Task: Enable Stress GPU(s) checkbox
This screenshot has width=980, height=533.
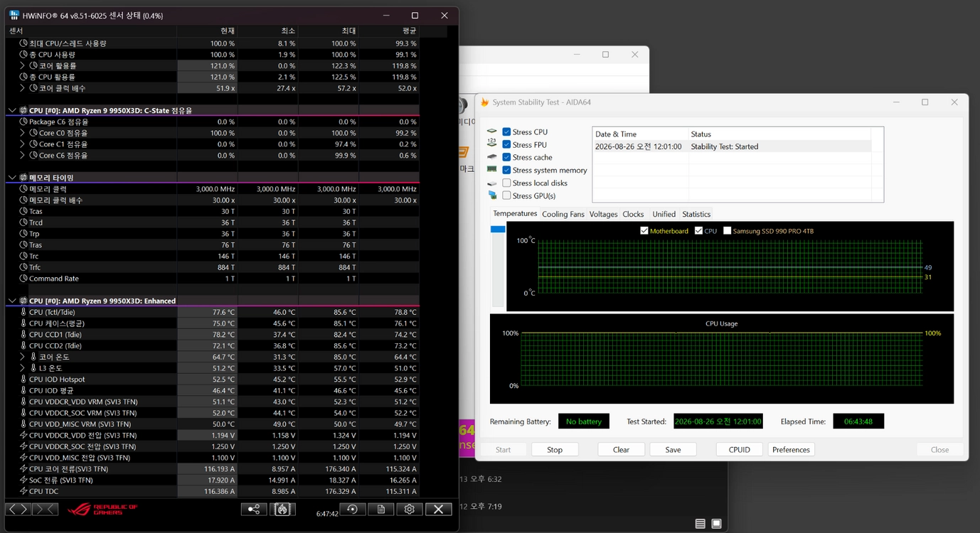Action: point(506,195)
